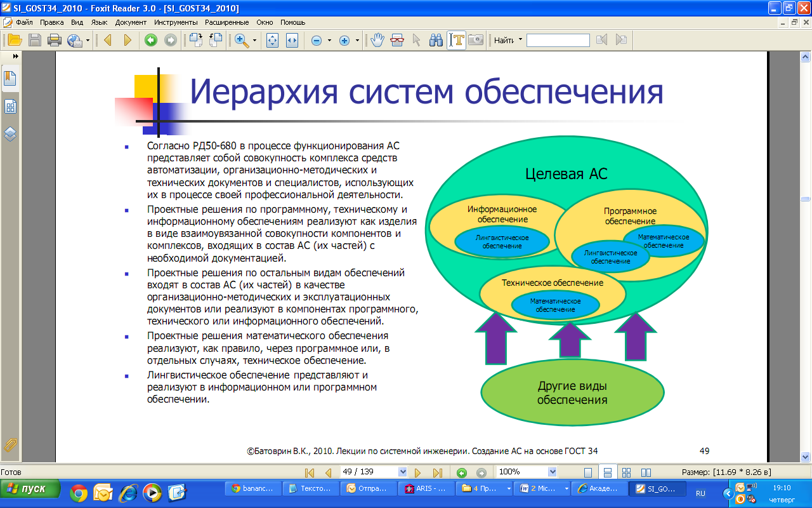Click the Find Previous button beside the search field
This screenshot has width=812, height=508.
601,40
